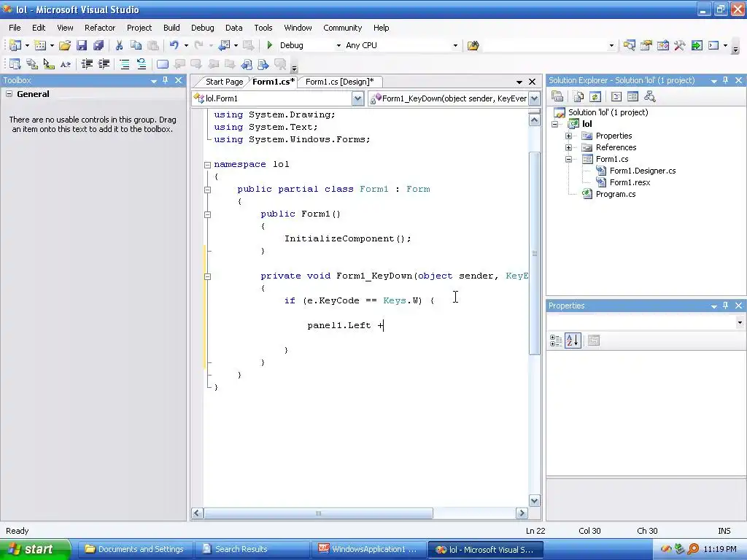Collapse the Form1.cs node in Solution Explorer

pos(568,160)
